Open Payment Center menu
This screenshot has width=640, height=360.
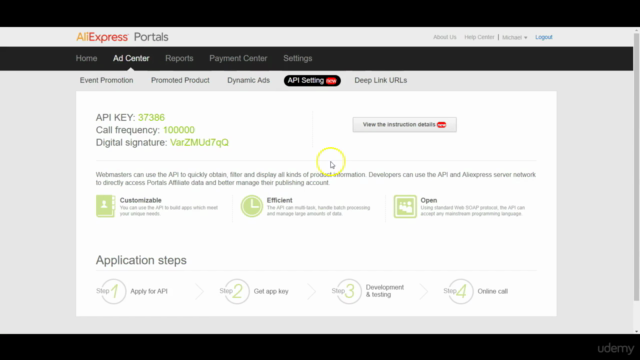(238, 58)
